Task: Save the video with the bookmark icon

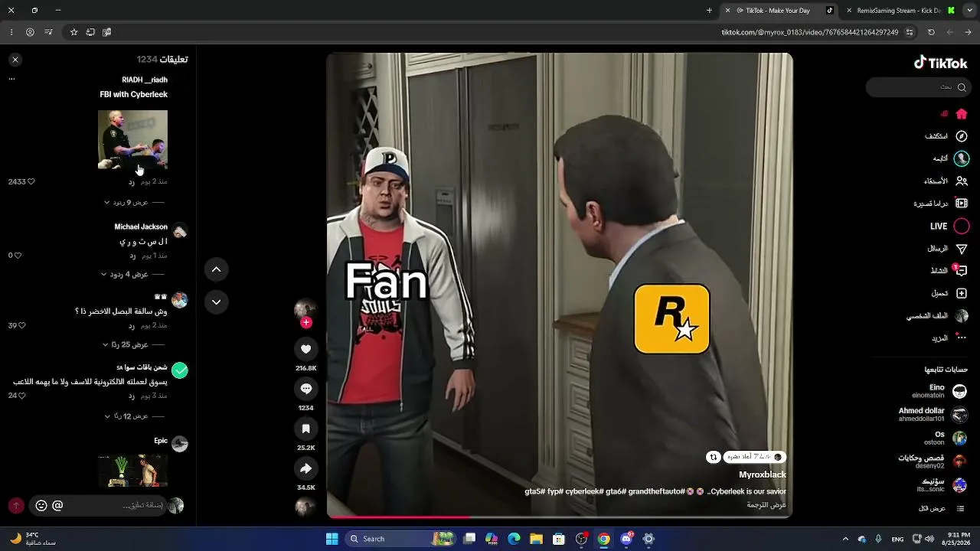Action: coord(305,429)
